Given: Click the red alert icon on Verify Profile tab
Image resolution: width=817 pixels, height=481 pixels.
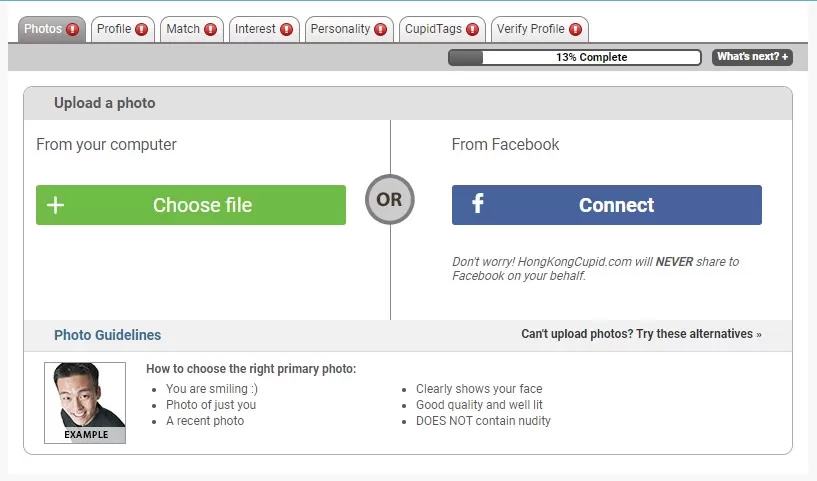Looking at the screenshot, I should (575, 30).
